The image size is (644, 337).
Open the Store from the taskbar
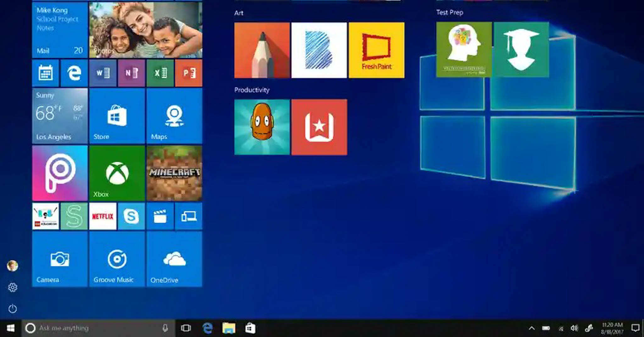tap(250, 328)
